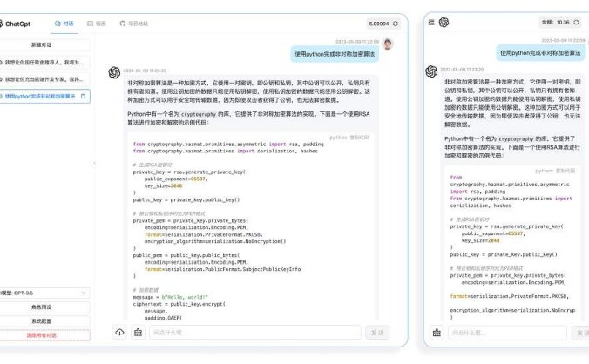Copy code via 复制代码 in left window

[x=360, y=138]
